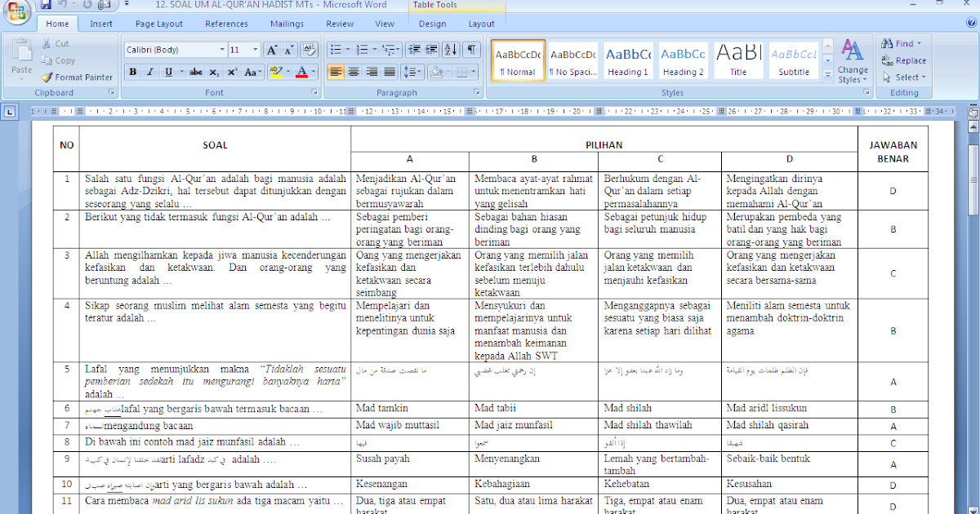980x514 pixels.
Task: Toggle underline formatting
Action: [x=168, y=72]
